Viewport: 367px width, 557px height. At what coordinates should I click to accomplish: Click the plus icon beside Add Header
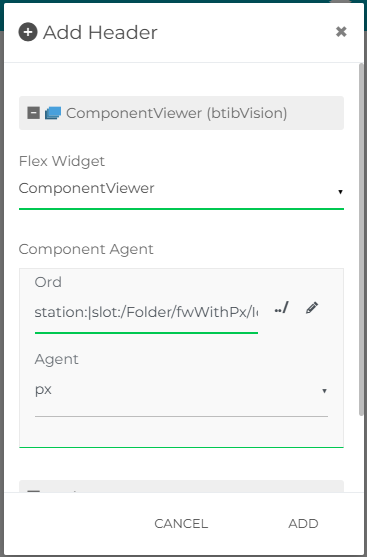(x=28, y=32)
